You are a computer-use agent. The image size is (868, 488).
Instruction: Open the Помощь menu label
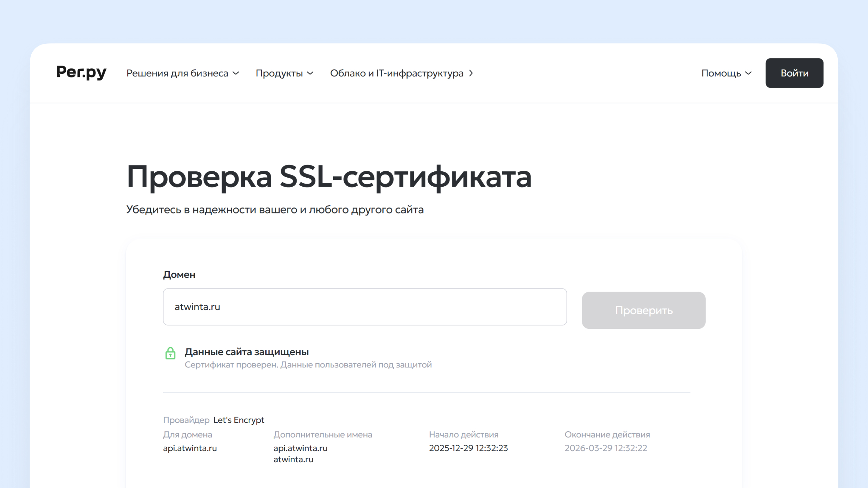(x=721, y=73)
